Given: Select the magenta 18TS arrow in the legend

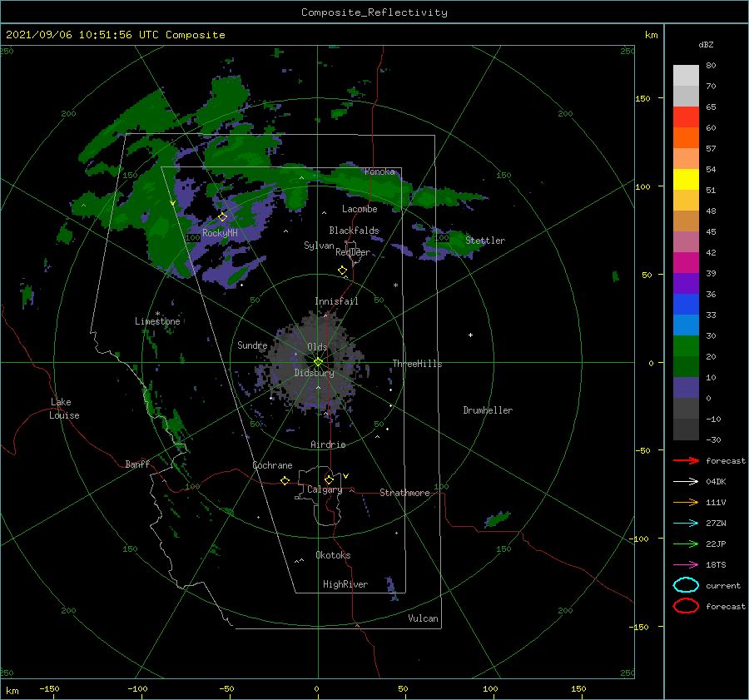Looking at the screenshot, I should click(x=686, y=565).
